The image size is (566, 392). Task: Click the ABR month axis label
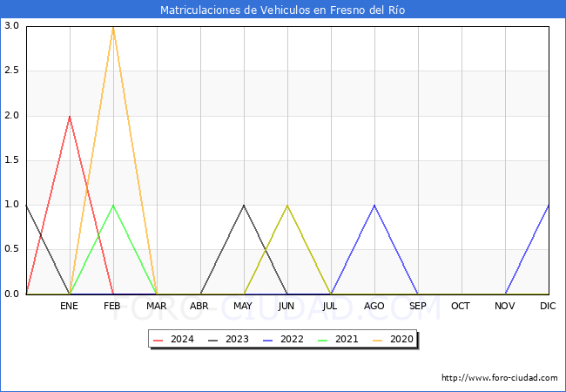(199, 306)
